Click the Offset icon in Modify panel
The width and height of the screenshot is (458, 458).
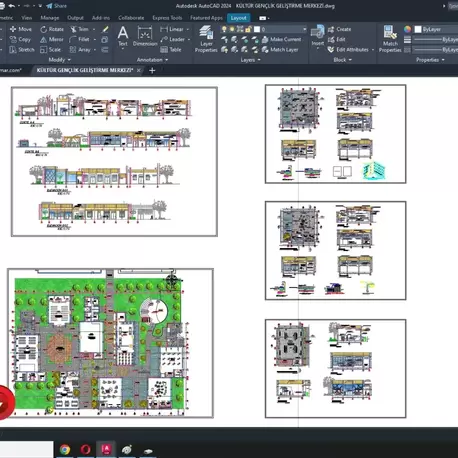[105, 50]
